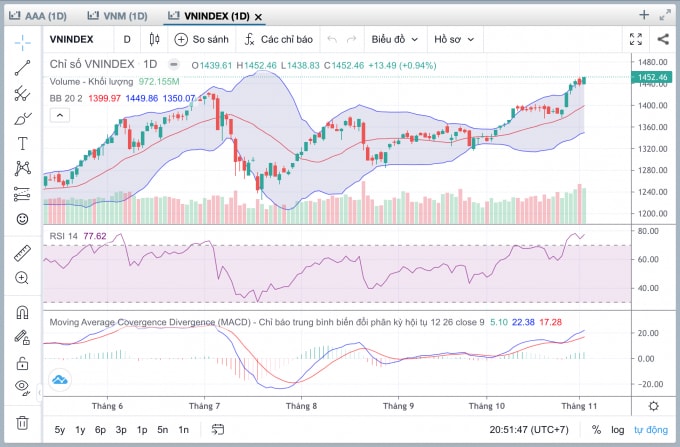Enter fullscreen chart mode
Image resolution: width=680 pixels, height=447 pixels.
pyautogui.click(x=636, y=39)
